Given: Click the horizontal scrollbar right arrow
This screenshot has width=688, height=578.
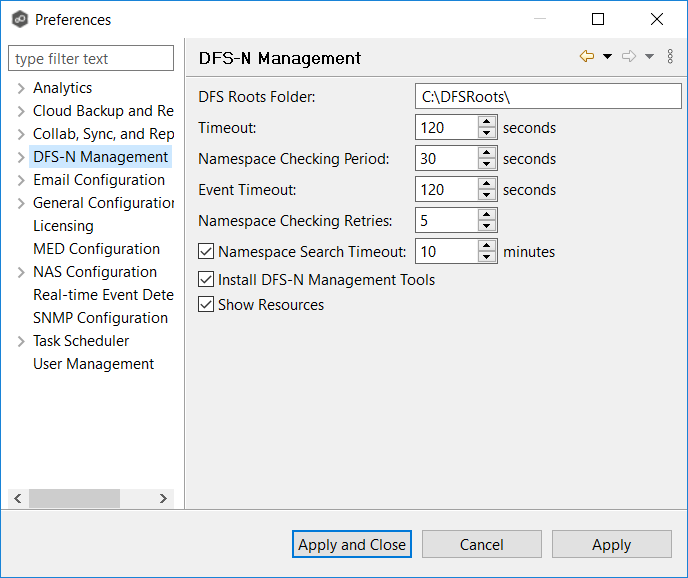Looking at the screenshot, I should [x=164, y=498].
